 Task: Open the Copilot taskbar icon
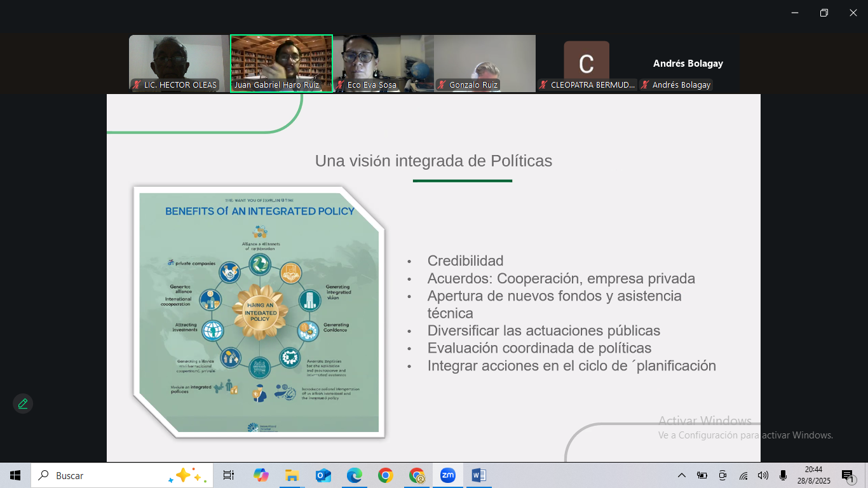(261, 475)
